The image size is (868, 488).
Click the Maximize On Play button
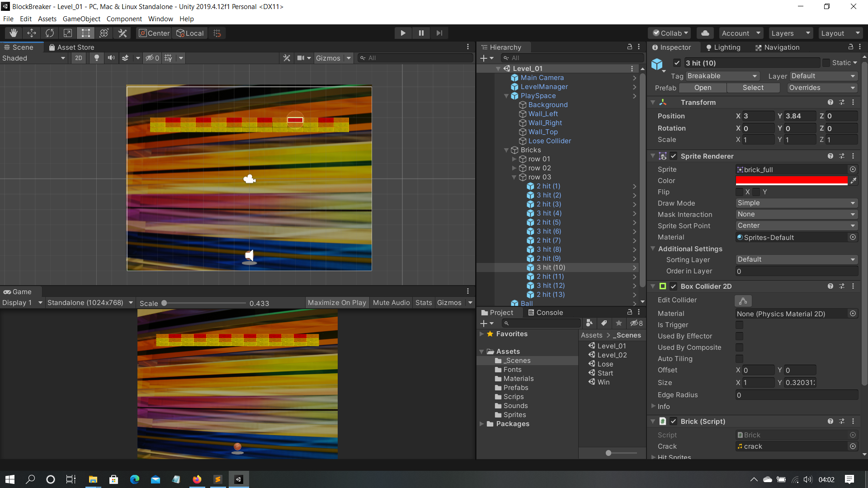(x=337, y=303)
